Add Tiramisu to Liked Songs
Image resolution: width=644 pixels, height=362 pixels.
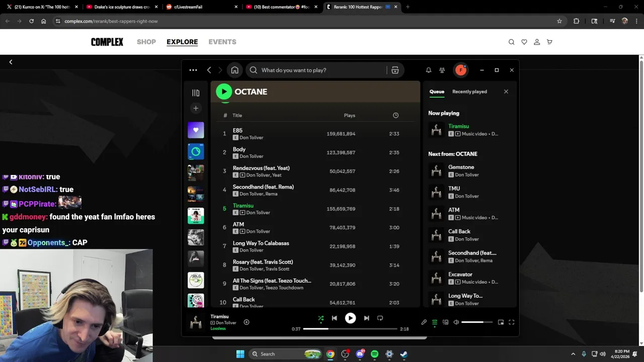pos(247,322)
